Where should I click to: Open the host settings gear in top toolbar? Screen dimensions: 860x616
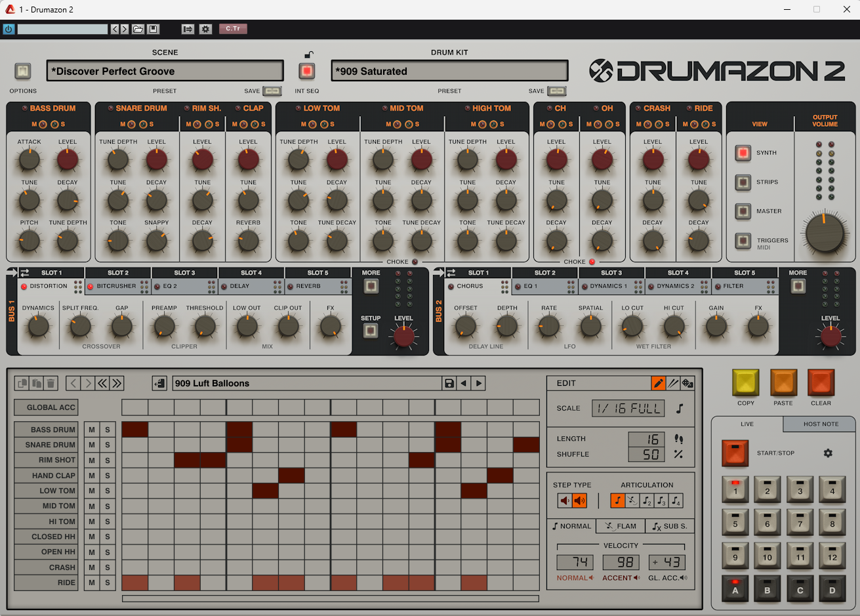205,29
